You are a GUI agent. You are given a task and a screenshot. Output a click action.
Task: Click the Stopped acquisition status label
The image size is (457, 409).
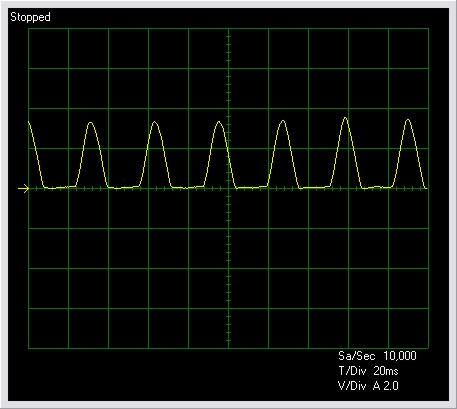pos(30,17)
